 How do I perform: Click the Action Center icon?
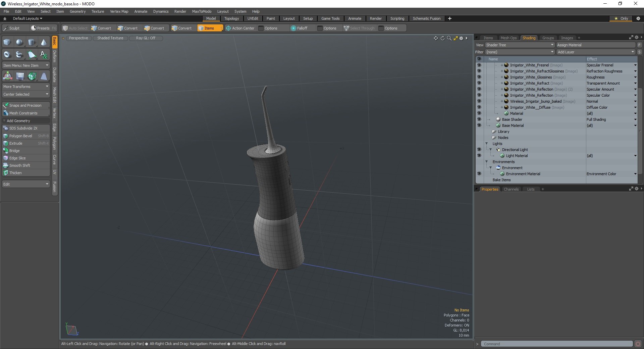(228, 28)
